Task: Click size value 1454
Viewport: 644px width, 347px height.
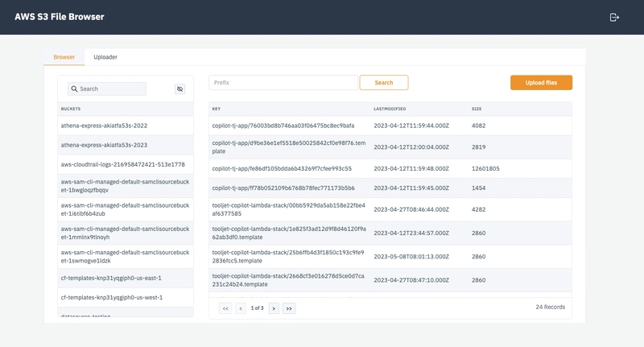Action: 478,188
